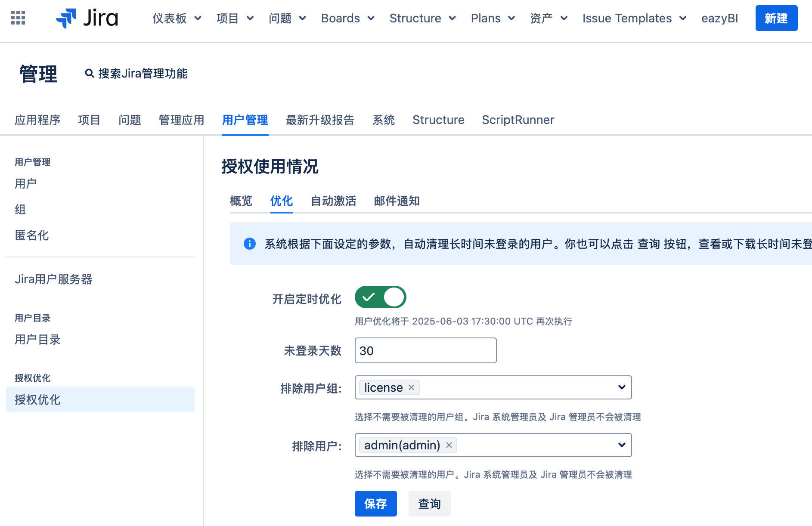Disable the scheduled optimization toggle

(x=380, y=297)
